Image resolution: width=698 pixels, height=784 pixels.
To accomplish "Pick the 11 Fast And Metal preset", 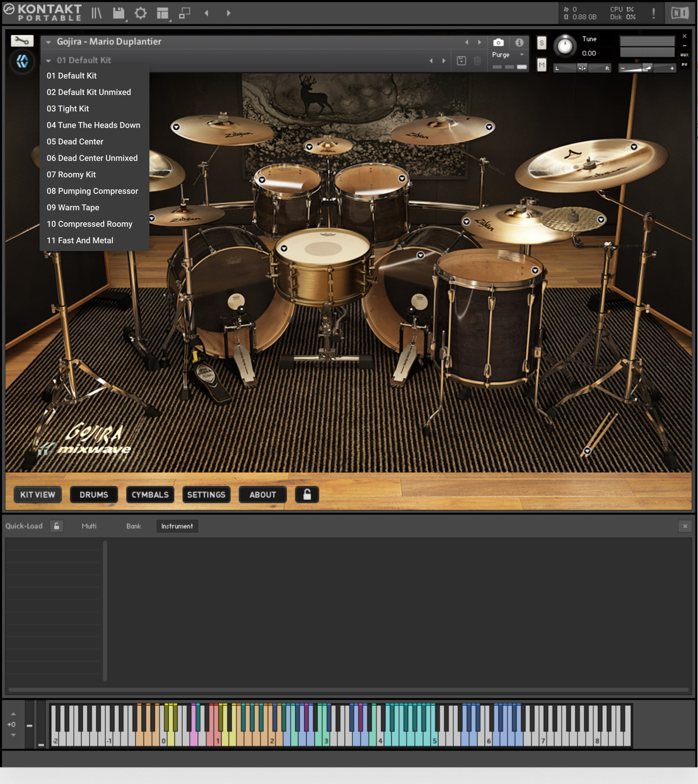I will coord(94,240).
